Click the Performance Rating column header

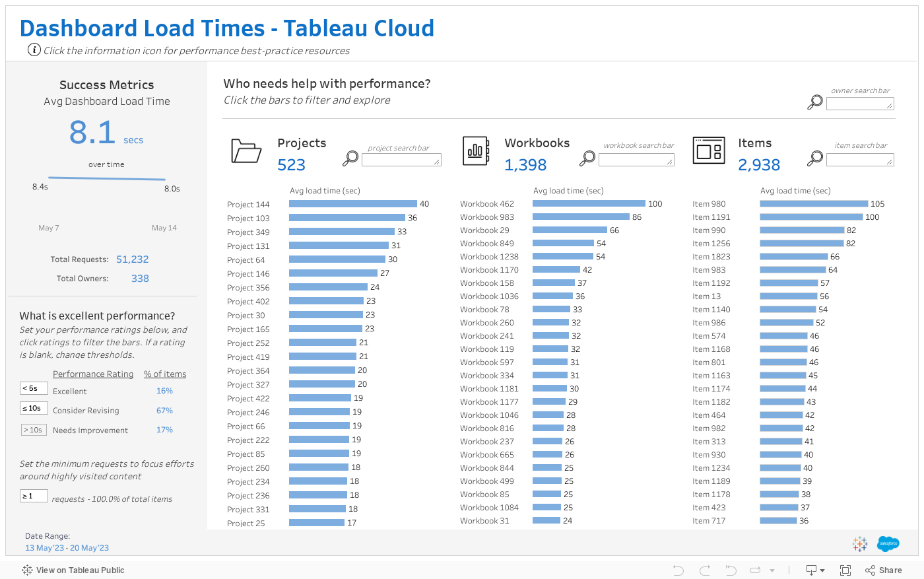[x=93, y=374]
